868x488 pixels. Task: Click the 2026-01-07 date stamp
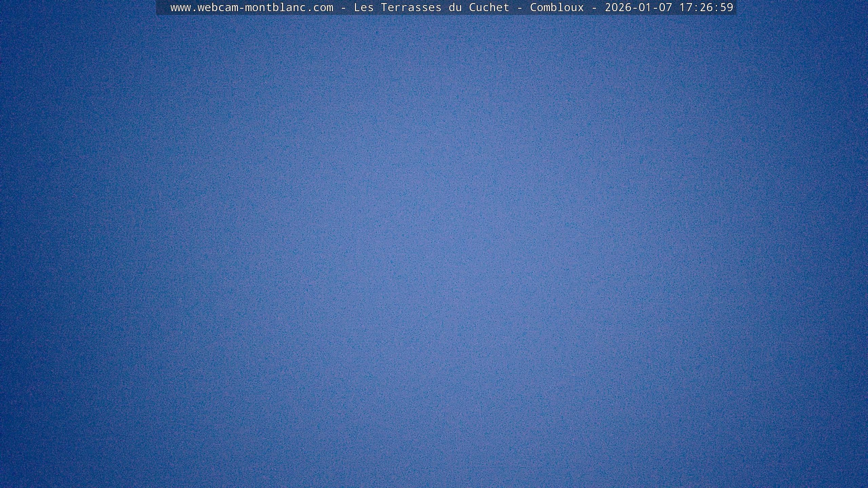638,7
